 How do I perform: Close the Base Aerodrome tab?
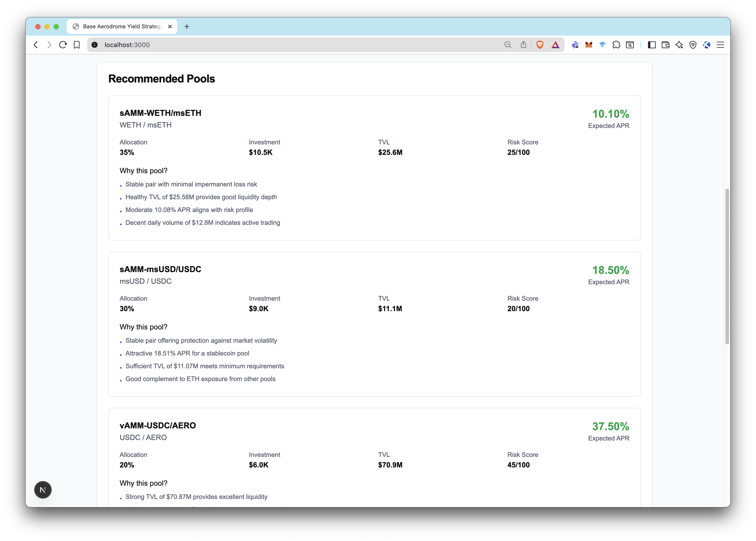[170, 26]
